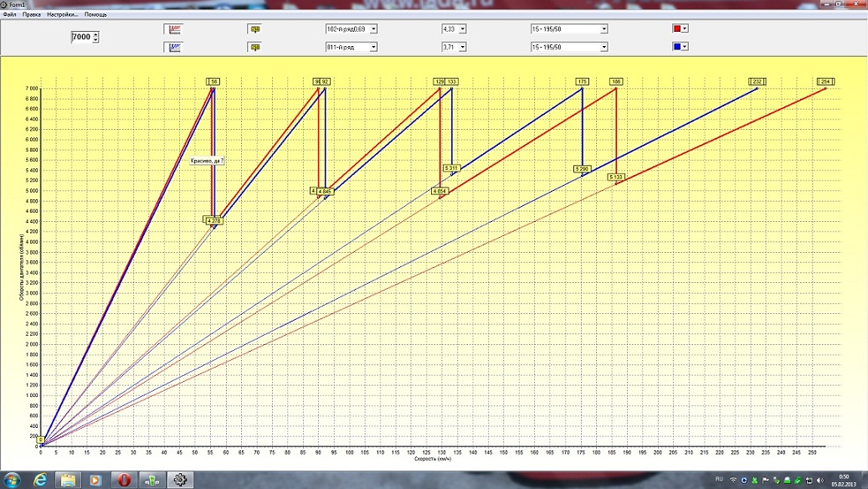Switch to Opera browser on taskbar

(123, 480)
